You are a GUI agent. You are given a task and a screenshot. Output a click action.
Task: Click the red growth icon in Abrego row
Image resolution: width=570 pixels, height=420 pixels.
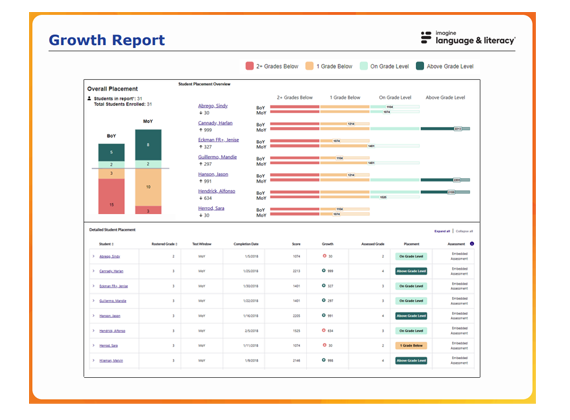coord(325,256)
